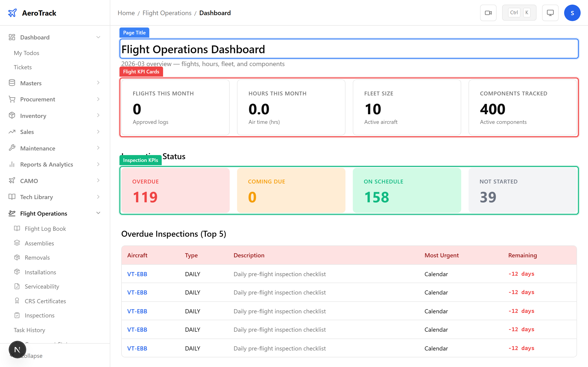The height and width of the screenshot is (367, 588).
Task: Open Inspections using its clipboard icon
Action: 17,315
